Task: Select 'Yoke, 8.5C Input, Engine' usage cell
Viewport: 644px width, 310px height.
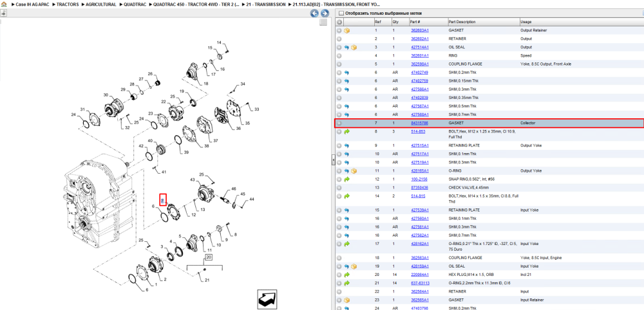Action: point(540,258)
